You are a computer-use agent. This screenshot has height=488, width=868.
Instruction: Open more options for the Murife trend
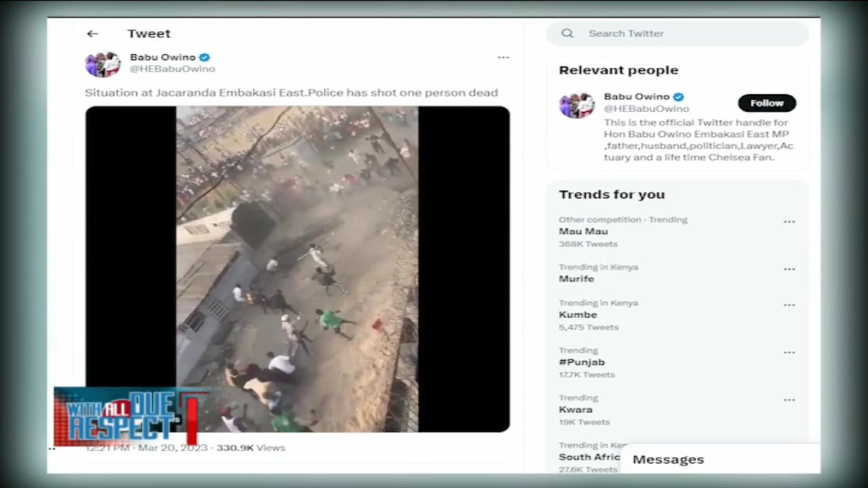tap(789, 269)
